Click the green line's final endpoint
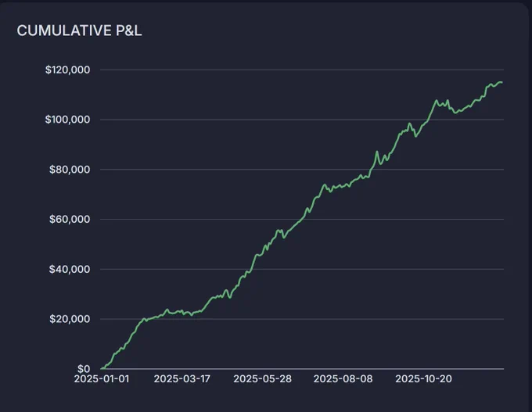 502,82
